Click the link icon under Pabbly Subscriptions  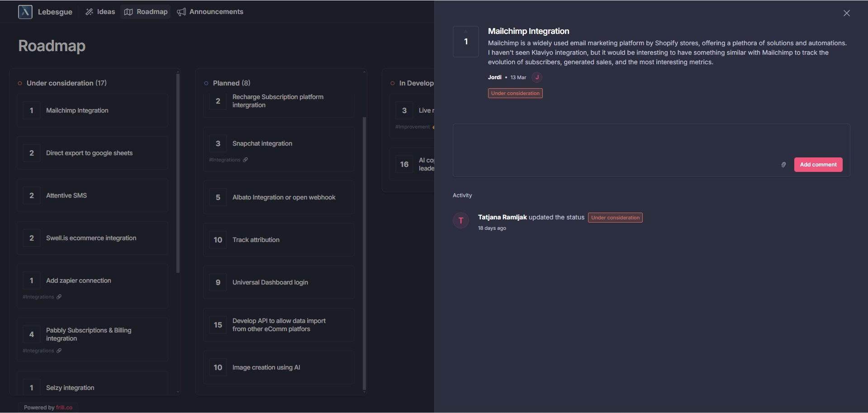click(59, 351)
